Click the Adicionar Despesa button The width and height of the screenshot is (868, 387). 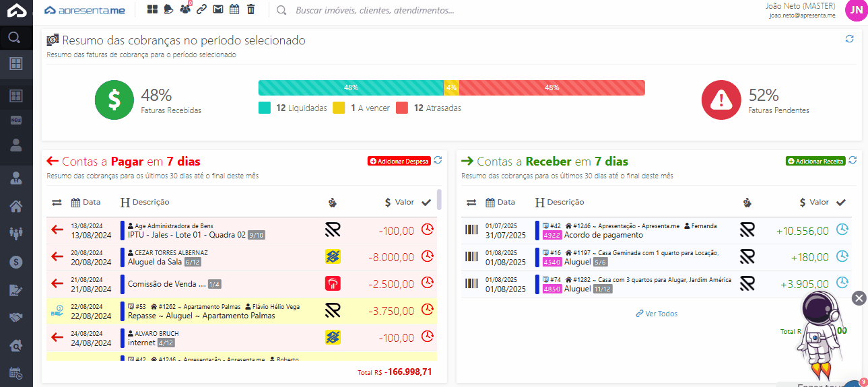399,162
